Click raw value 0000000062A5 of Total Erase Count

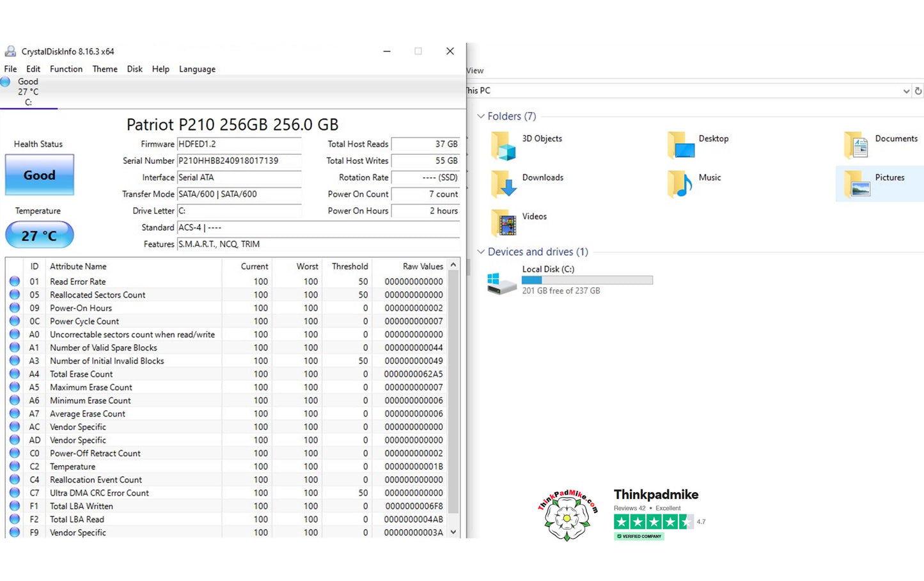(414, 374)
